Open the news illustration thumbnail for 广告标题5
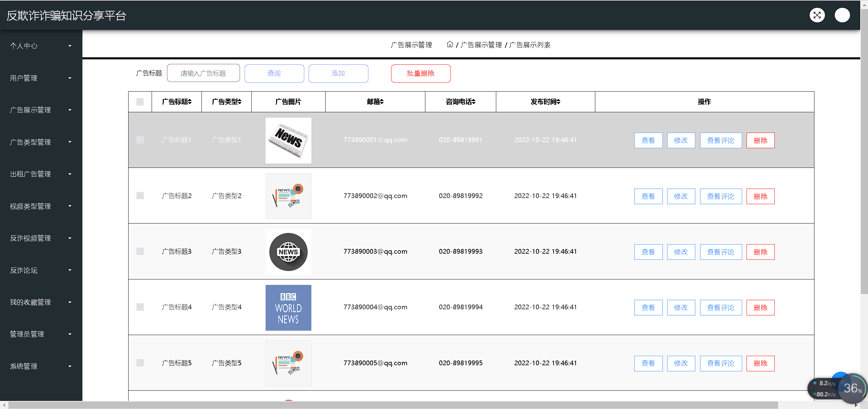 (288, 363)
